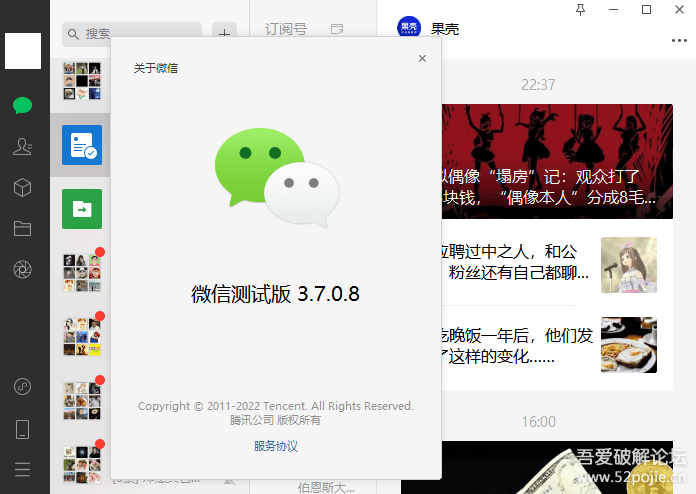The image size is (696, 494).
Task: Maximize the WeChat window
Action: [x=647, y=10]
